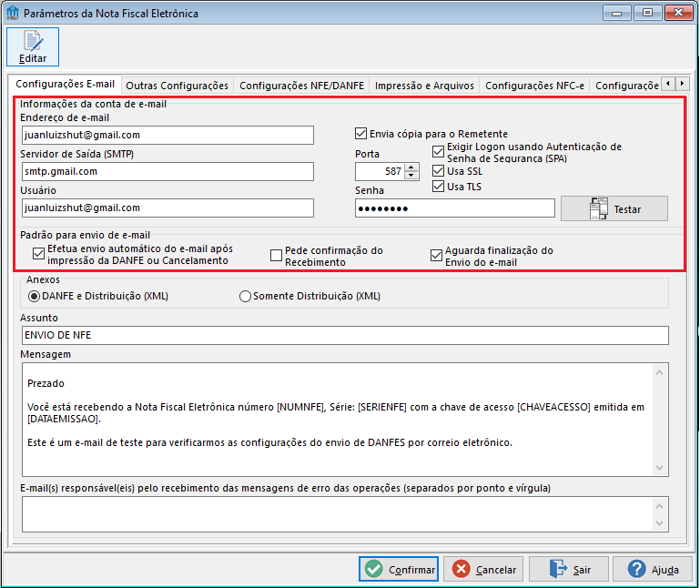The image size is (700, 588).
Task: Decrease Porta value with down arrow
Action: pos(411,176)
